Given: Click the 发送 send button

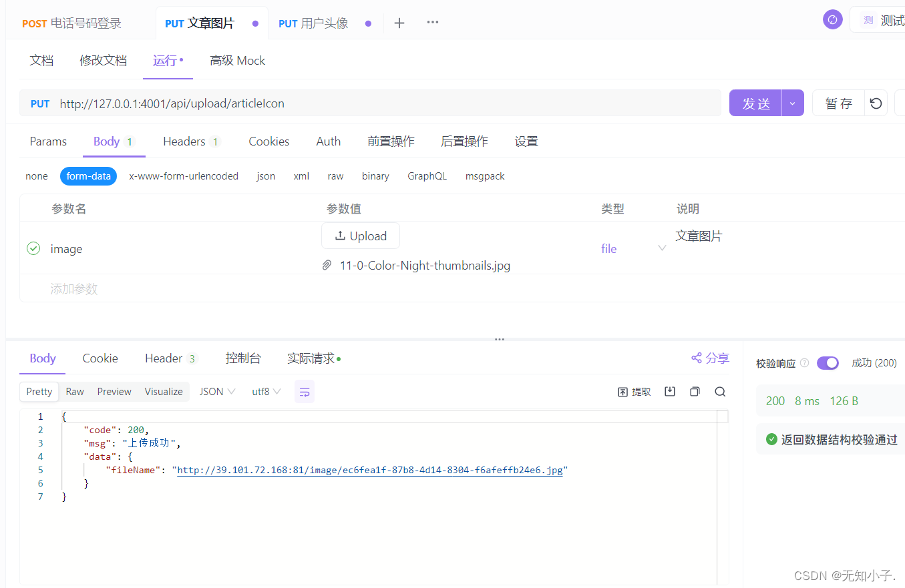Looking at the screenshot, I should click(x=756, y=103).
